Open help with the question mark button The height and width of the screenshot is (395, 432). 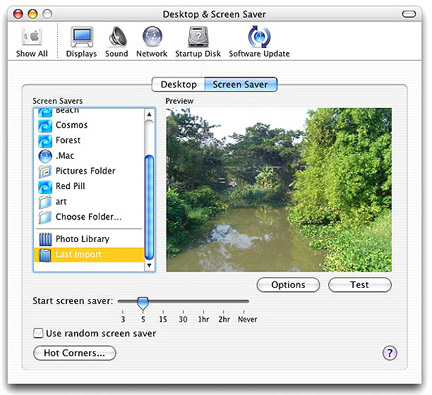tap(390, 353)
